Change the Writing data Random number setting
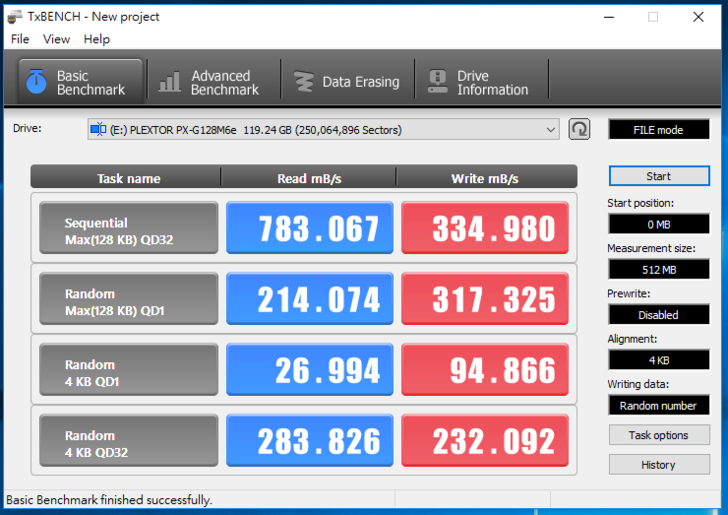 (659, 405)
